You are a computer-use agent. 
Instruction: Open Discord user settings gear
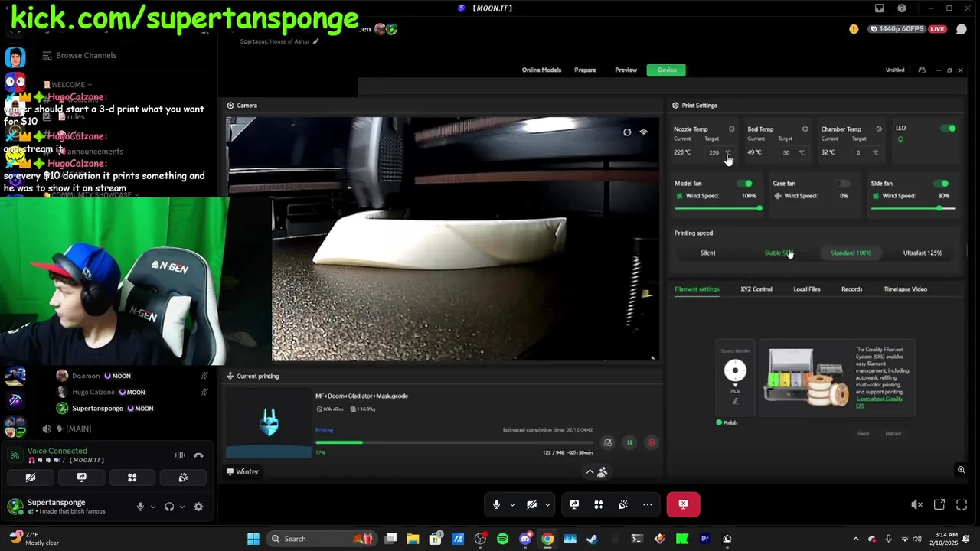point(198,507)
